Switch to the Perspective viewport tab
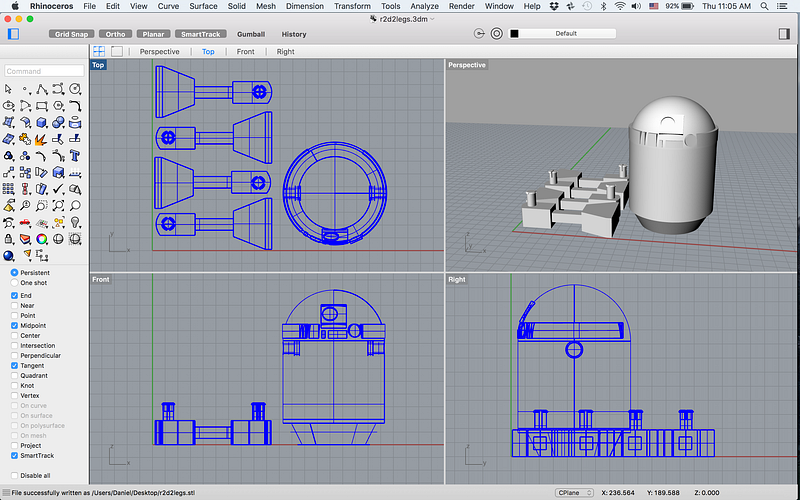800x500 pixels. coord(159,52)
